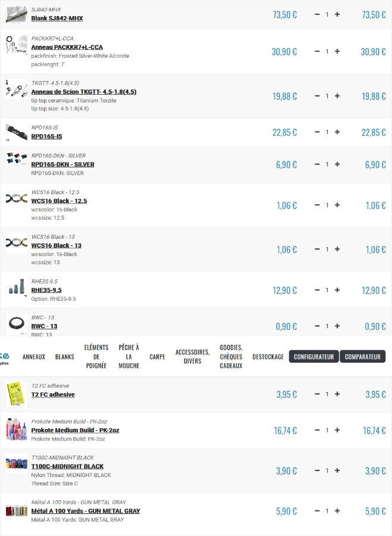Click the Prokote Medium Build thumbnail
392x536 pixels.
point(16,430)
